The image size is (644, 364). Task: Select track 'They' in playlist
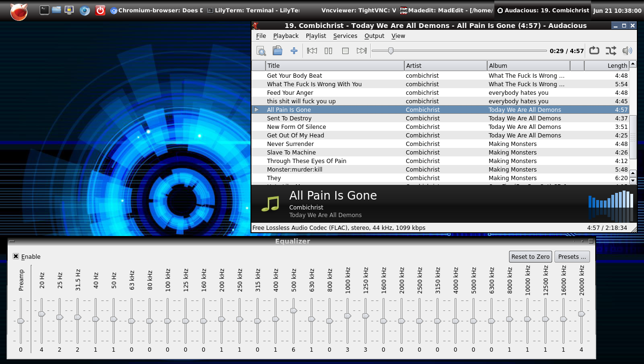440,178
